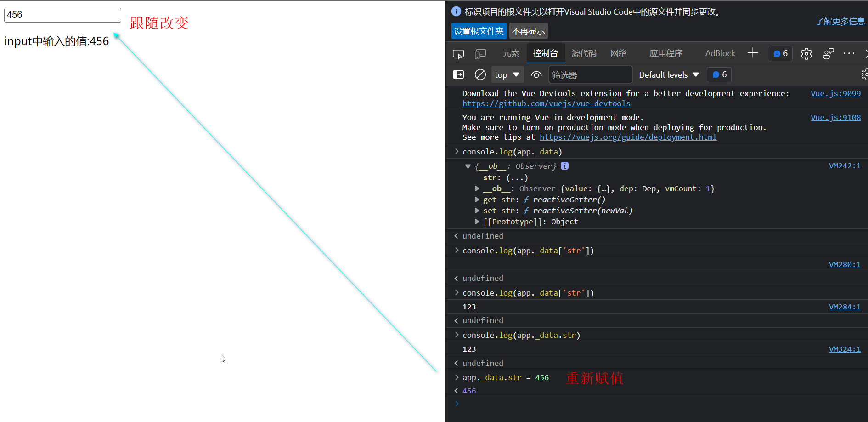Open the Application (应用程序) tab
The width and height of the screenshot is (868, 422).
click(666, 53)
